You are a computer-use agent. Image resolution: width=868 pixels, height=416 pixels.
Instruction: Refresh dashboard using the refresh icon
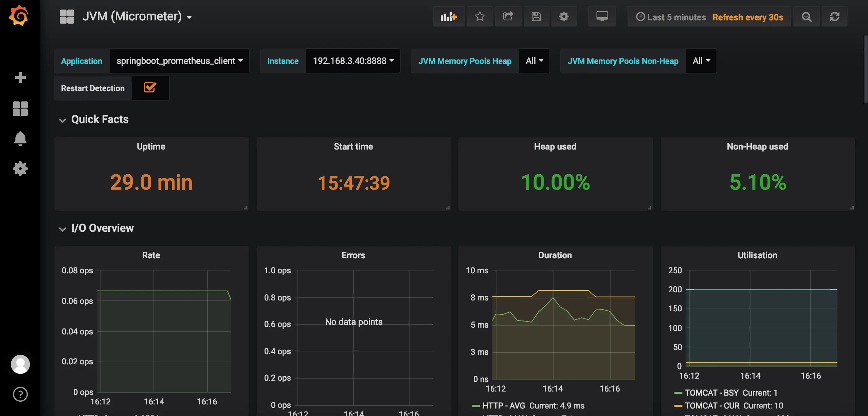tap(834, 17)
